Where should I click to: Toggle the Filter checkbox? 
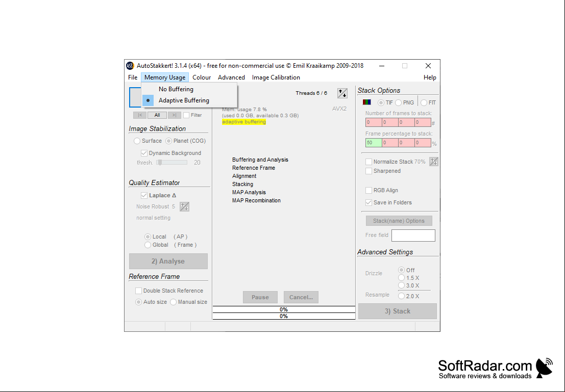(x=193, y=115)
